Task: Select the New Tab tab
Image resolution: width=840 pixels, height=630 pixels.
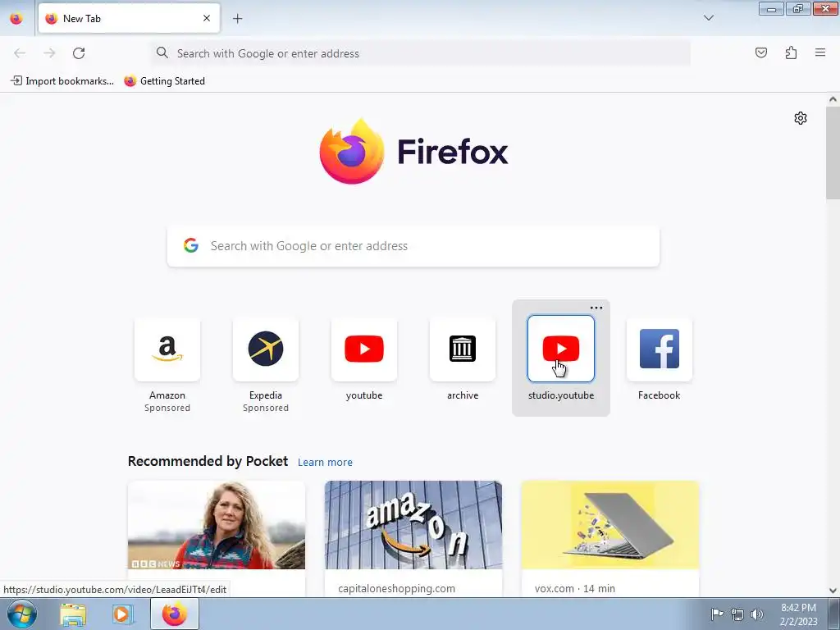Action: [129, 18]
